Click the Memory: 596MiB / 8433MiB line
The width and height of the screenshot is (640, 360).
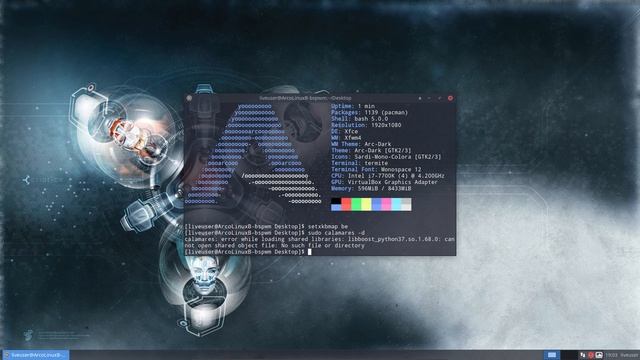pos(371,189)
